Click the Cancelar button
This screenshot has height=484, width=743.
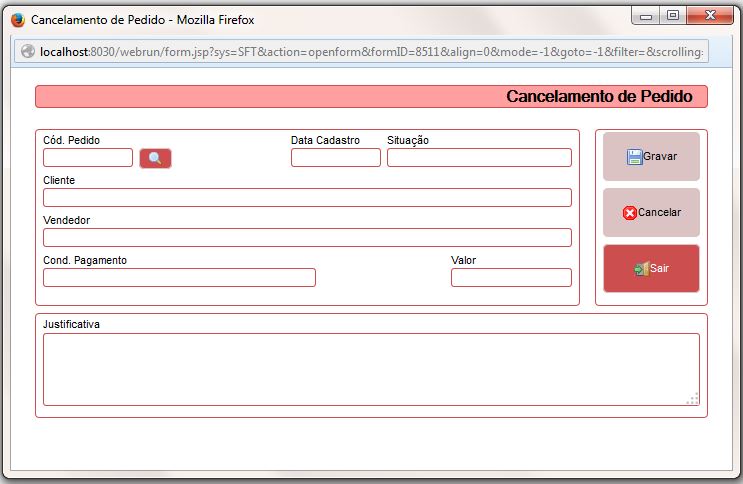point(651,212)
